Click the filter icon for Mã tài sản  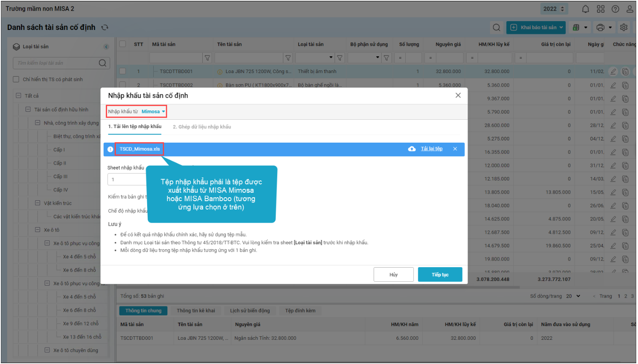208,58
